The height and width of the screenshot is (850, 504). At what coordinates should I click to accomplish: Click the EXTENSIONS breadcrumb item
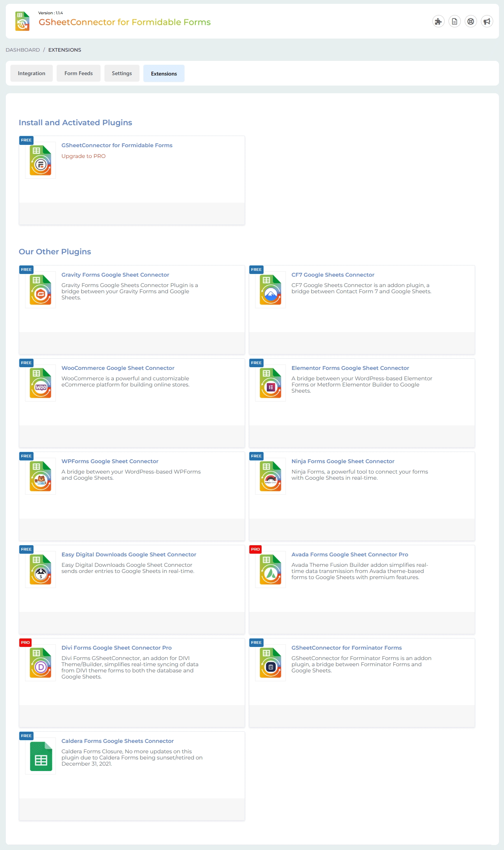(65, 50)
